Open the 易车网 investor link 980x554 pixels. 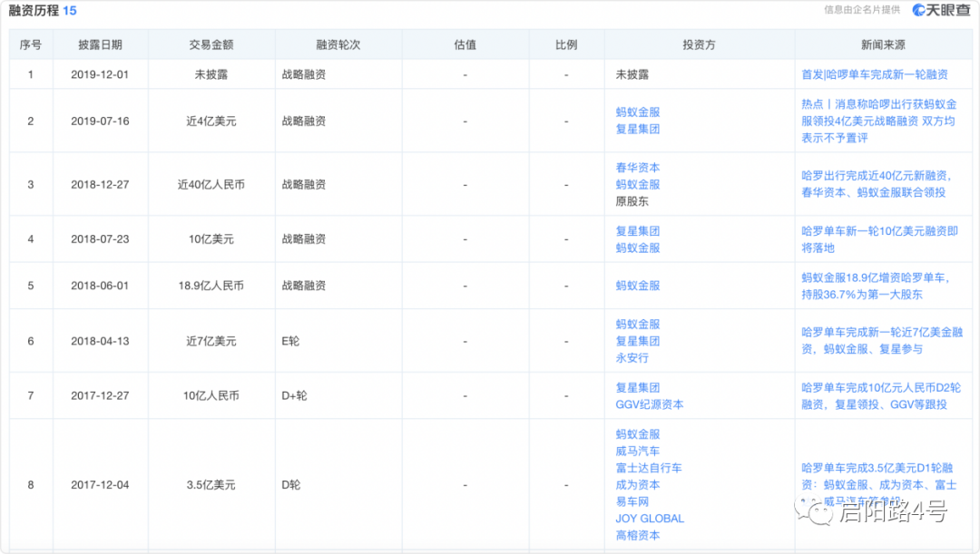632,501
